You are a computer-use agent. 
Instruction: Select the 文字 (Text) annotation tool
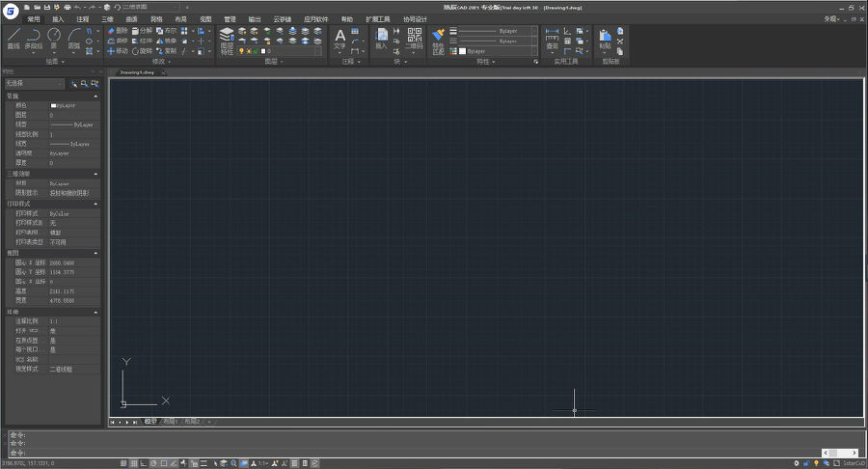[x=339, y=39]
